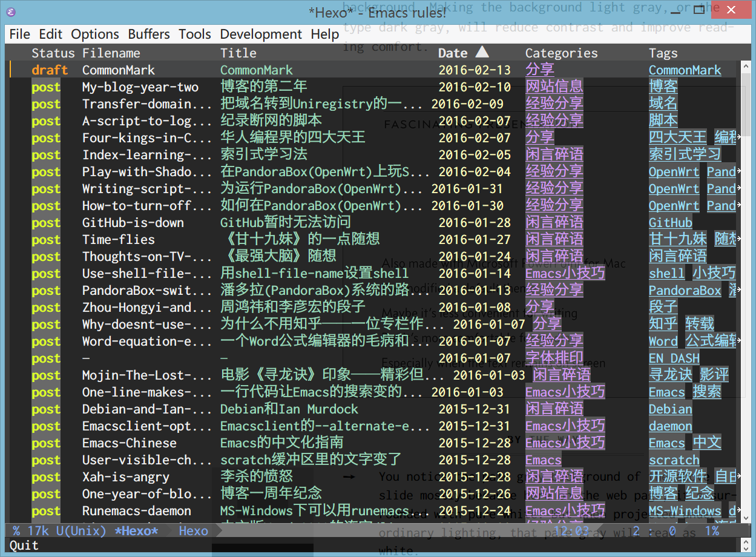Sort by the Filename column header
756x557 pixels.
coord(111,53)
